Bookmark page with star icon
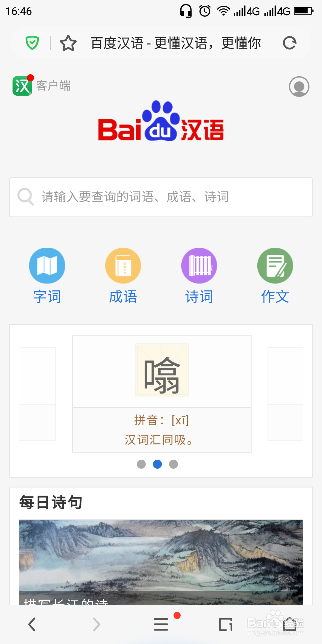322x644 pixels. pyautogui.click(x=68, y=43)
